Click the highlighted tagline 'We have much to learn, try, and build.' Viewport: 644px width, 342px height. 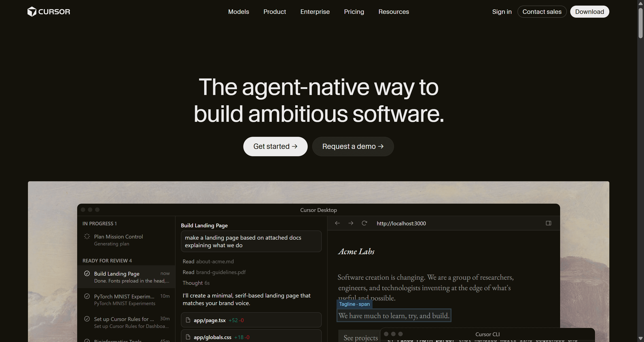coord(394,315)
